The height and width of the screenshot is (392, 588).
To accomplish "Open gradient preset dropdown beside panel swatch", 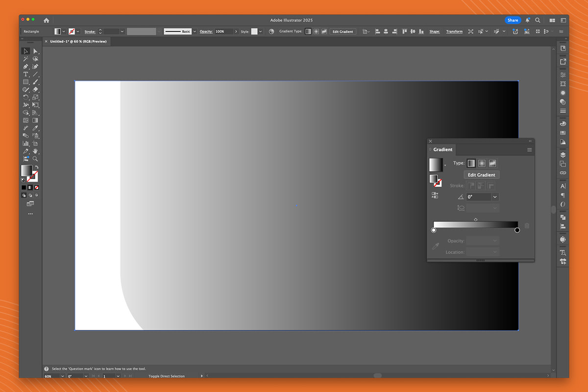I will point(445,165).
